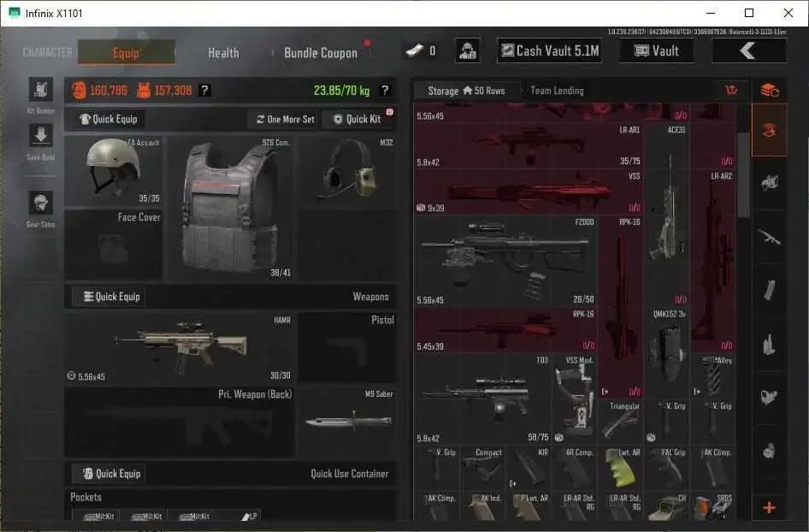Open the Quick Kit button
This screenshot has height=532, width=809.
(357, 119)
